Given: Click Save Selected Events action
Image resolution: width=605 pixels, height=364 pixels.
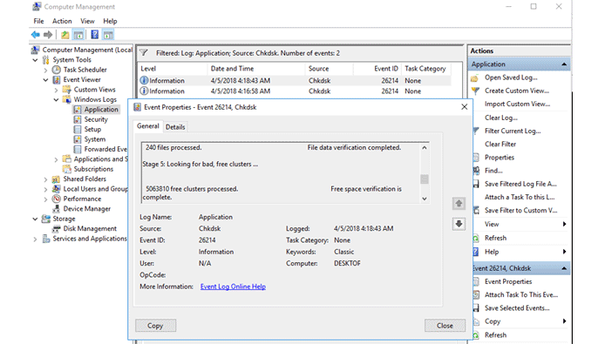Looking at the screenshot, I should click(517, 308).
